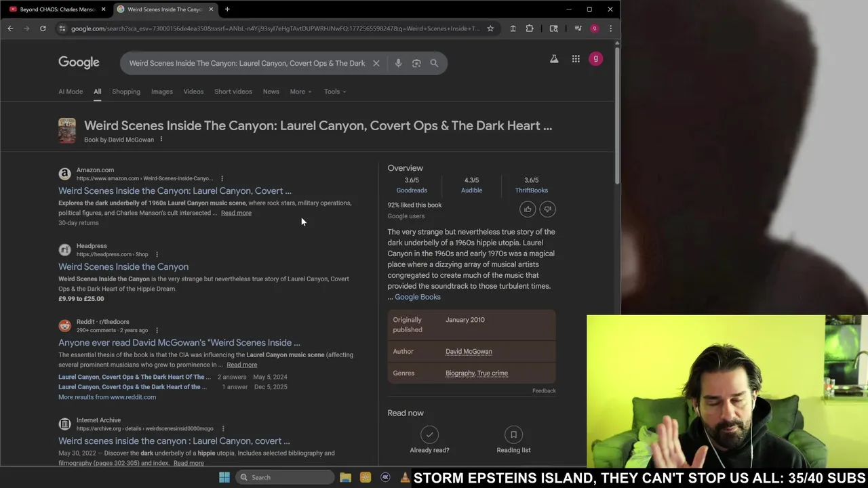Open Audible rating link
The width and height of the screenshot is (868, 488).
point(472,190)
